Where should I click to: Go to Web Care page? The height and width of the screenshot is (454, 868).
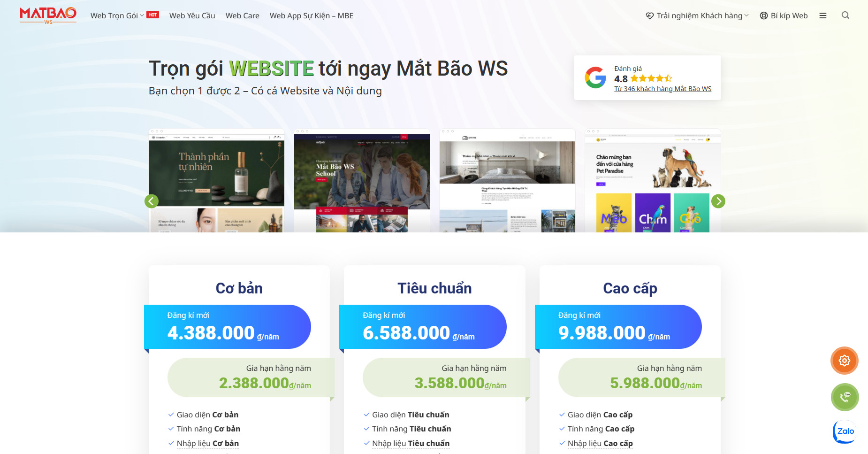242,15
